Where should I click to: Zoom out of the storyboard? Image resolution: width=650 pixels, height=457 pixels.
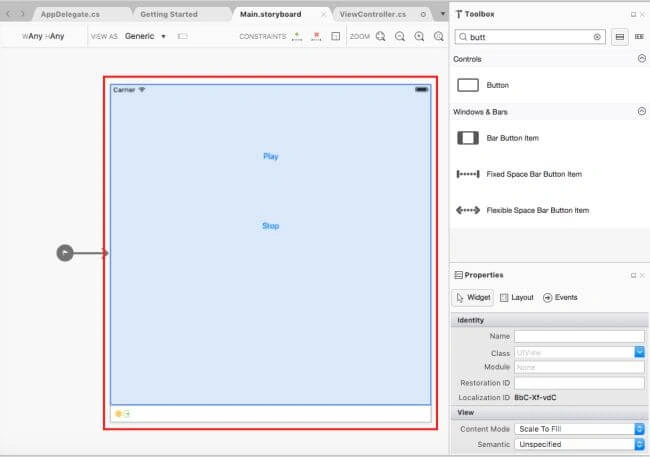tap(400, 36)
